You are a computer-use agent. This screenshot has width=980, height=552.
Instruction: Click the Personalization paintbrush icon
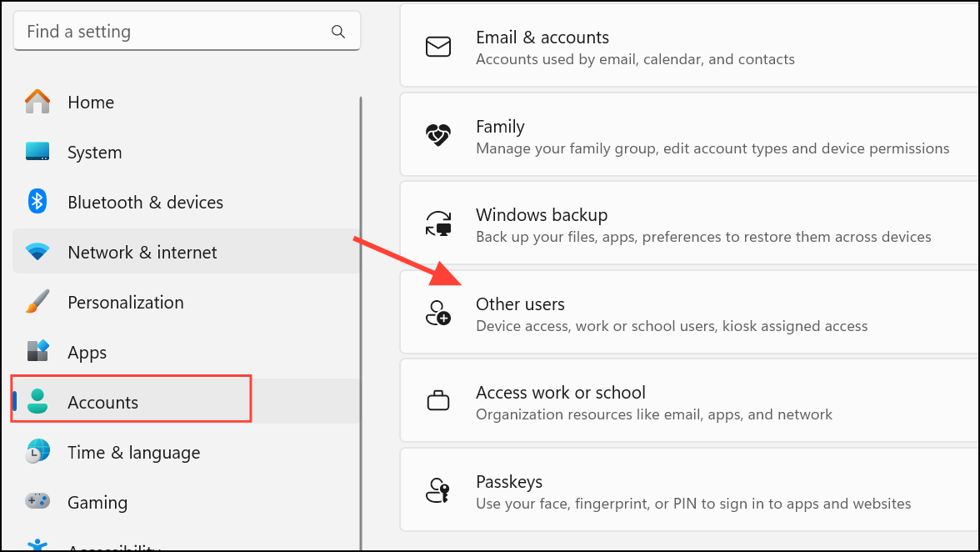37,301
